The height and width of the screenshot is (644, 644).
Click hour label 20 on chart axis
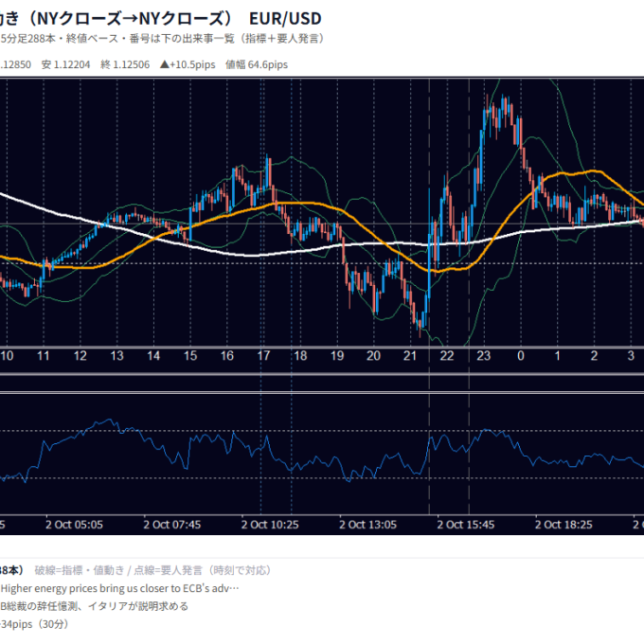pos(373,356)
